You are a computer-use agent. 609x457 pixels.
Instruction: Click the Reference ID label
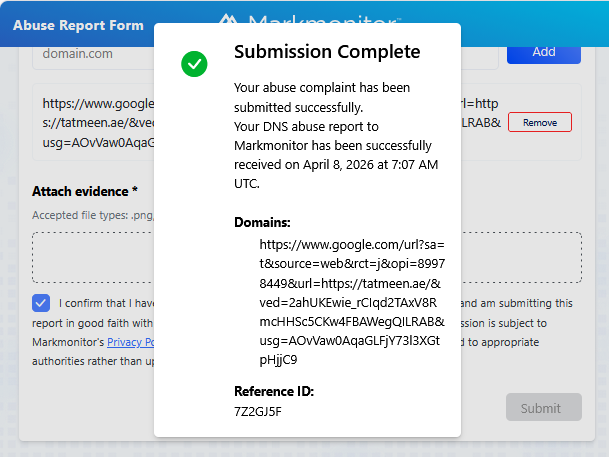click(x=274, y=391)
